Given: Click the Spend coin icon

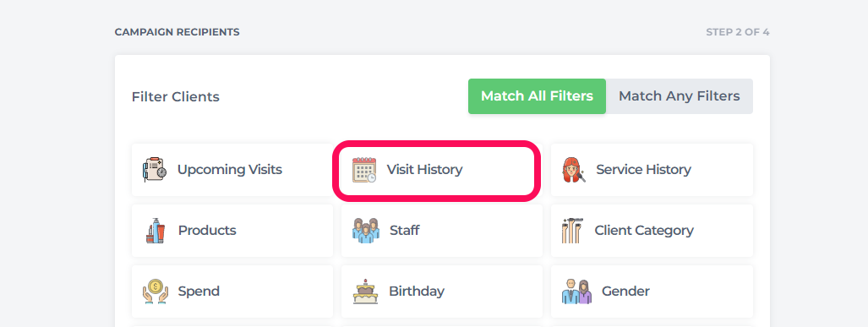Looking at the screenshot, I should tap(155, 292).
